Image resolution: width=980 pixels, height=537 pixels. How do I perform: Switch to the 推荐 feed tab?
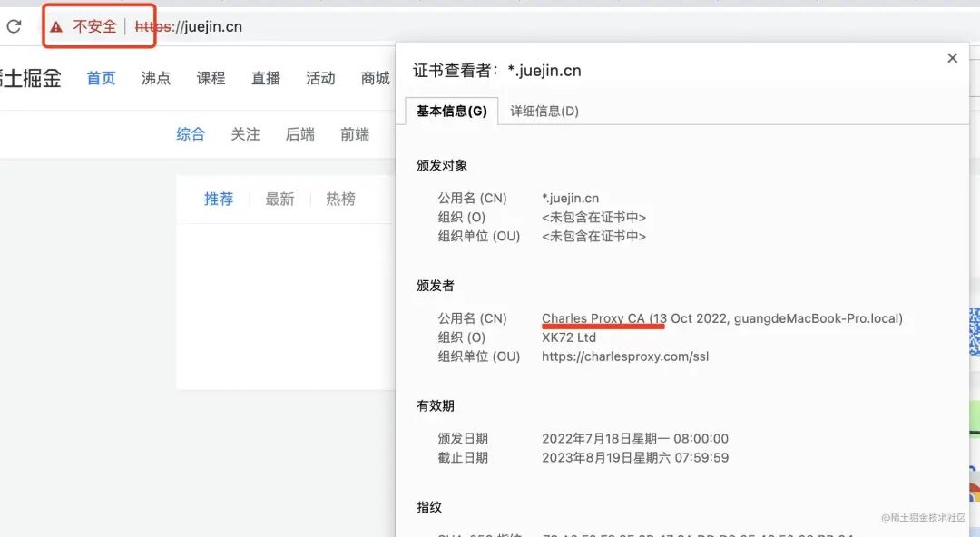point(218,199)
